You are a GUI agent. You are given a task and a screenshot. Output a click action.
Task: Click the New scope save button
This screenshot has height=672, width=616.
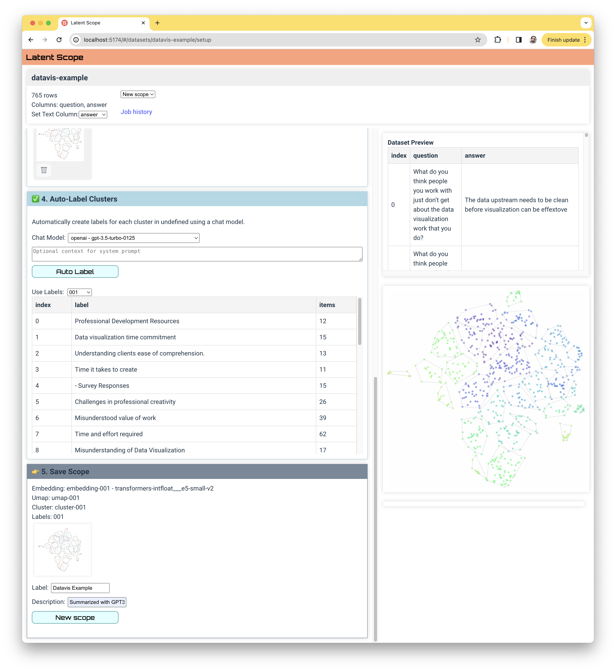pyautogui.click(x=75, y=618)
